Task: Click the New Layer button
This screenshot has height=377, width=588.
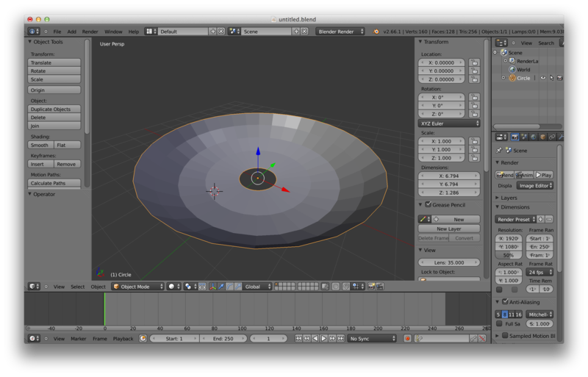Action: (449, 229)
